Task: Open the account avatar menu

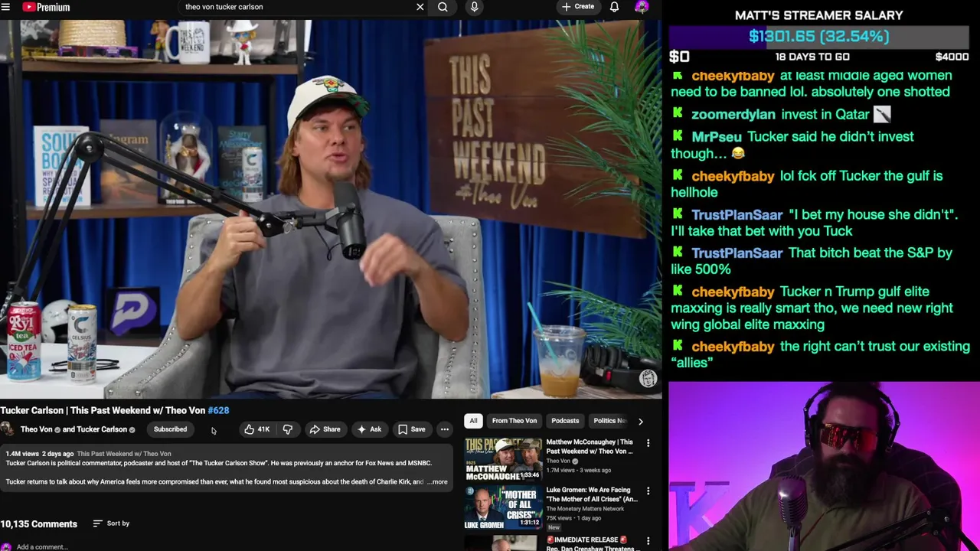Action: click(x=642, y=7)
